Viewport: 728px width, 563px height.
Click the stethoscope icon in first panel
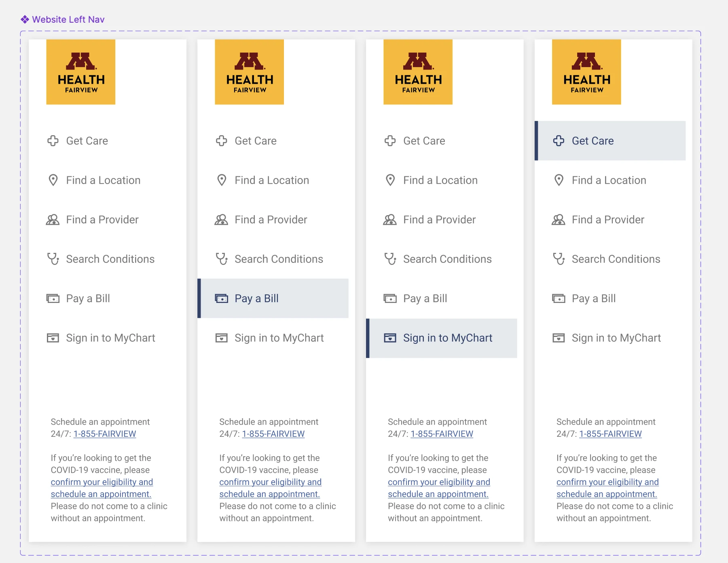pos(53,259)
